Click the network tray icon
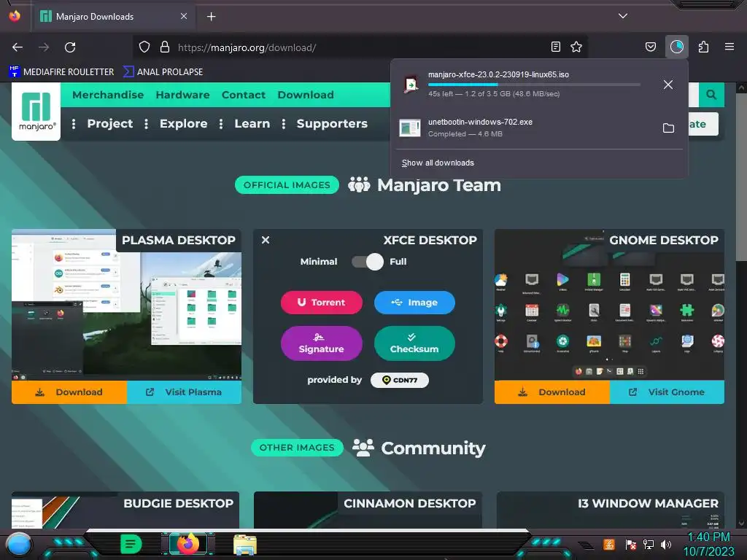The height and width of the screenshot is (560, 747). [649, 545]
